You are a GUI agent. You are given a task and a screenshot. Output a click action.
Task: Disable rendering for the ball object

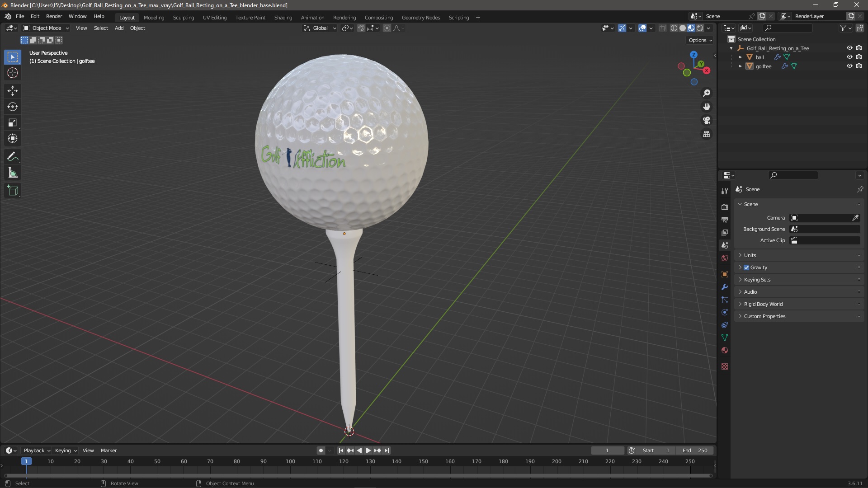click(x=859, y=57)
